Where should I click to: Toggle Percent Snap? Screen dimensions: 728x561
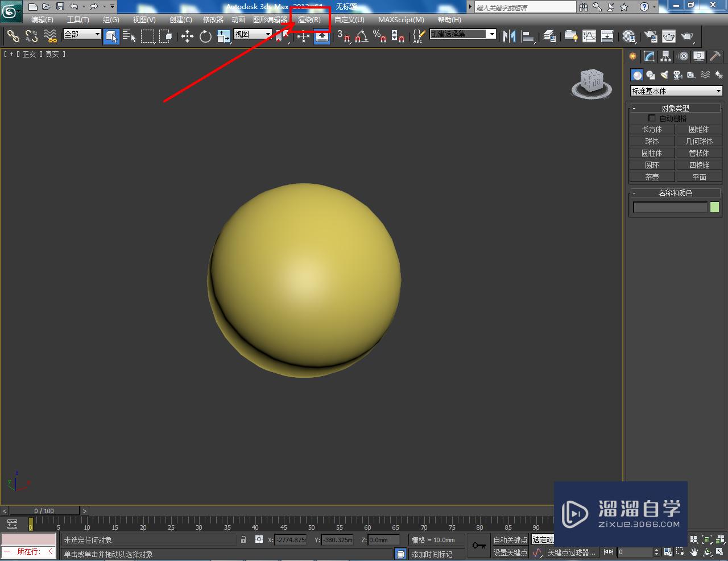pos(379,36)
